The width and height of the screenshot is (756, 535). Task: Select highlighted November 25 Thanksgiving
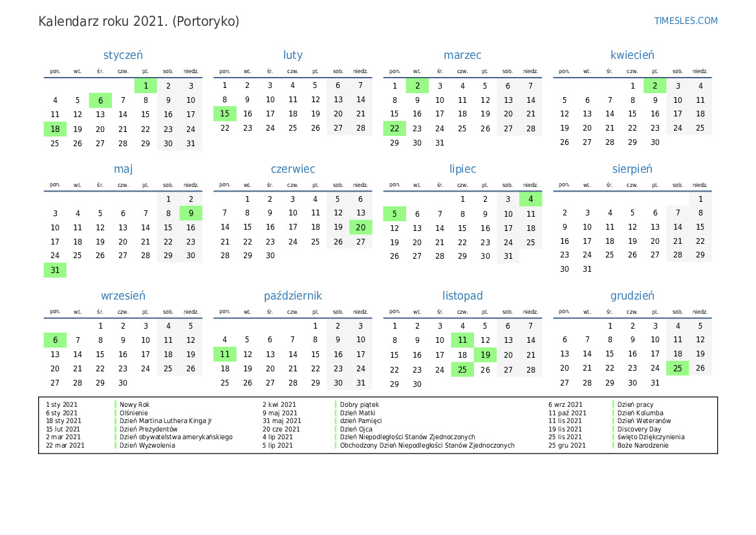(462, 369)
